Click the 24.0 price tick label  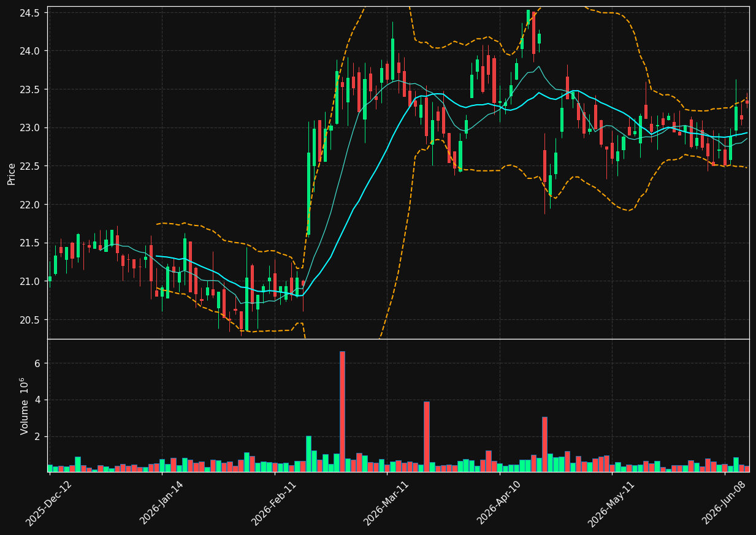tap(31, 51)
